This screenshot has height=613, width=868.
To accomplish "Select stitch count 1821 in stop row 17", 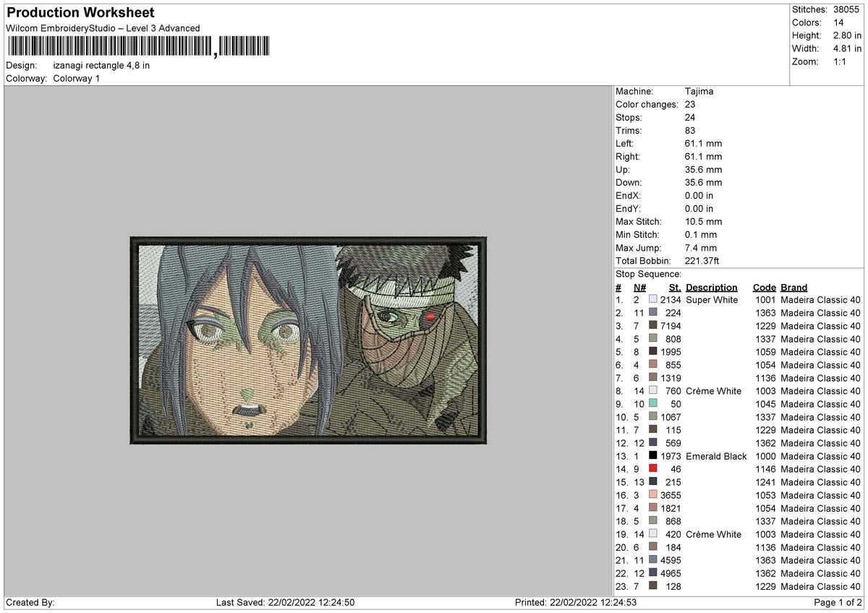I will pos(671,508).
